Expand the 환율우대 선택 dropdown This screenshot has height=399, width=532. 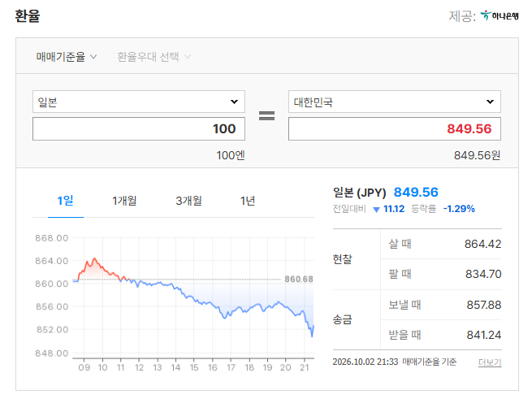click(154, 57)
